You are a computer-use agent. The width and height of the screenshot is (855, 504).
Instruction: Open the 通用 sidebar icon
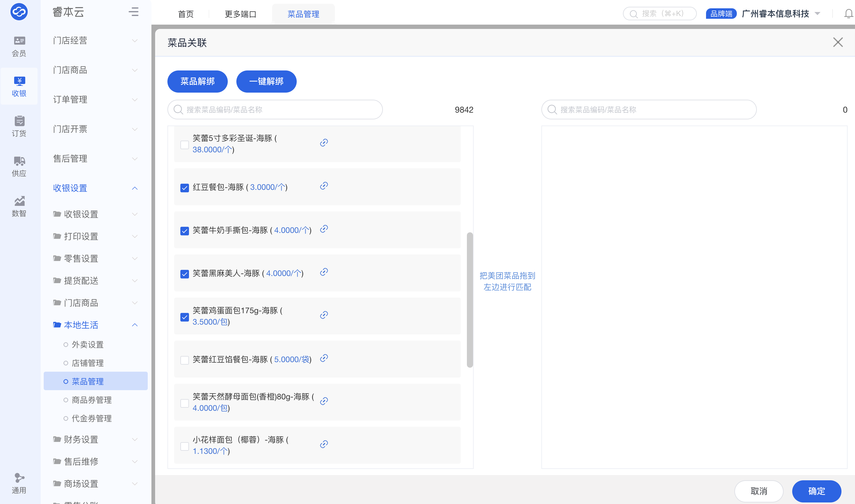tap(19, 482)
